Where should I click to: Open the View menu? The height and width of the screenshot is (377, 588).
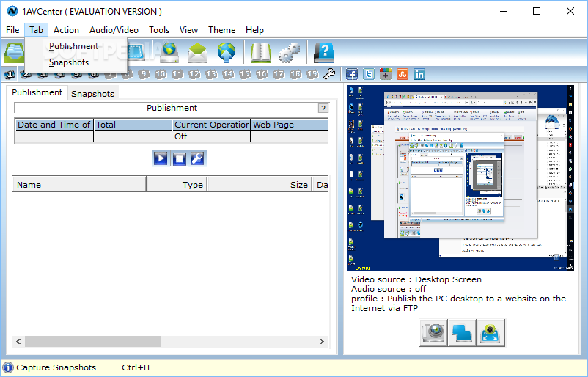click(x=188, y=30)
